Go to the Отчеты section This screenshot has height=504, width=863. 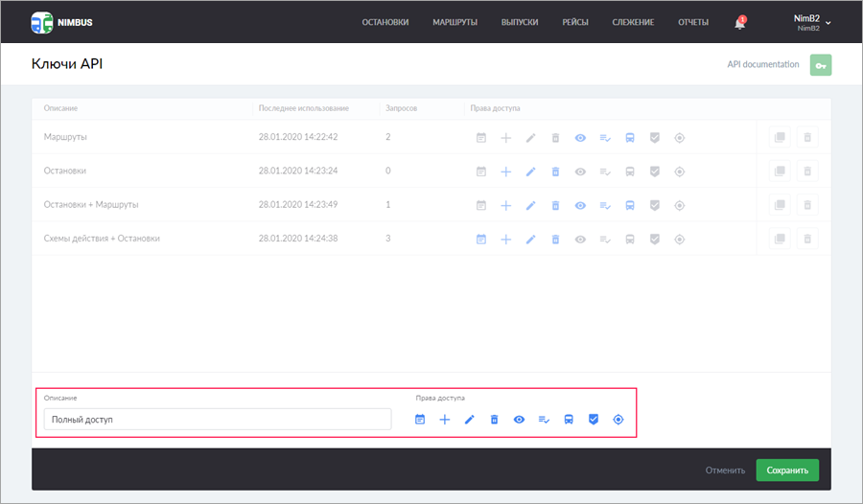pos(693,22)
